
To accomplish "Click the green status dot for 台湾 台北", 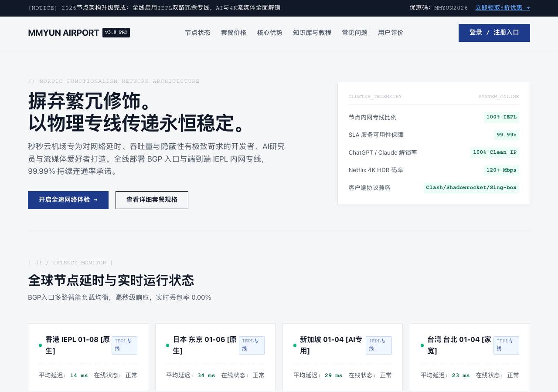I will pos(422,345).
